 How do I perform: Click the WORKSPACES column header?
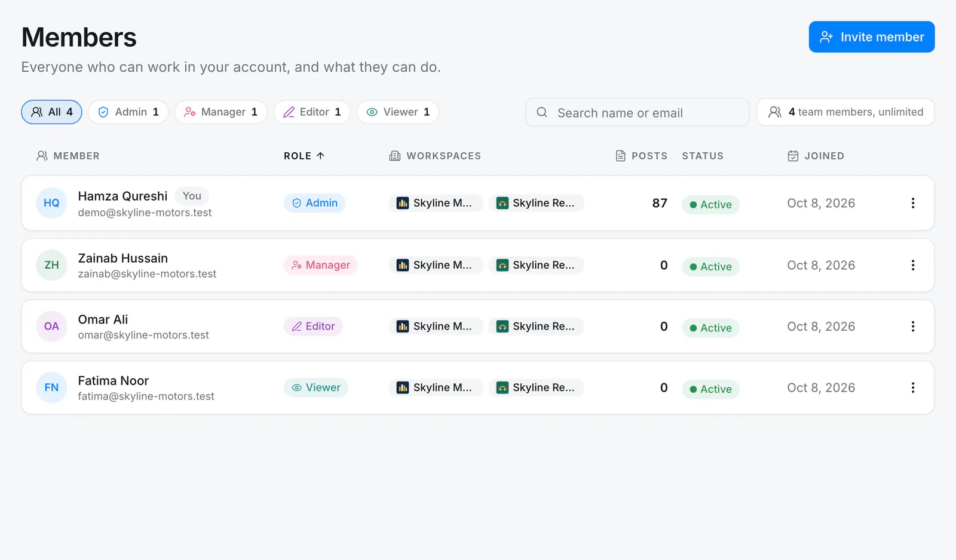pos(435,156)
